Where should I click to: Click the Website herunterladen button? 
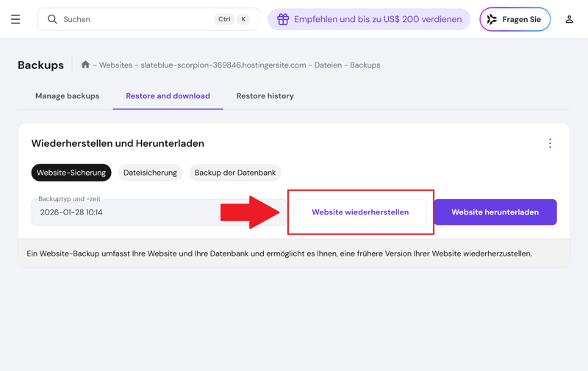click(x=495, y=212)
